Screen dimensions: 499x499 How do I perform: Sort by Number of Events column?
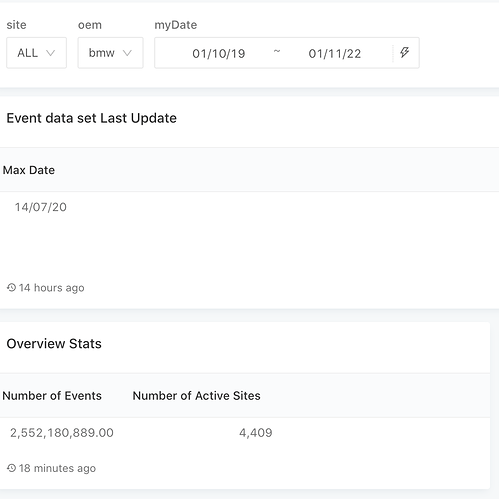coord(52,396)
